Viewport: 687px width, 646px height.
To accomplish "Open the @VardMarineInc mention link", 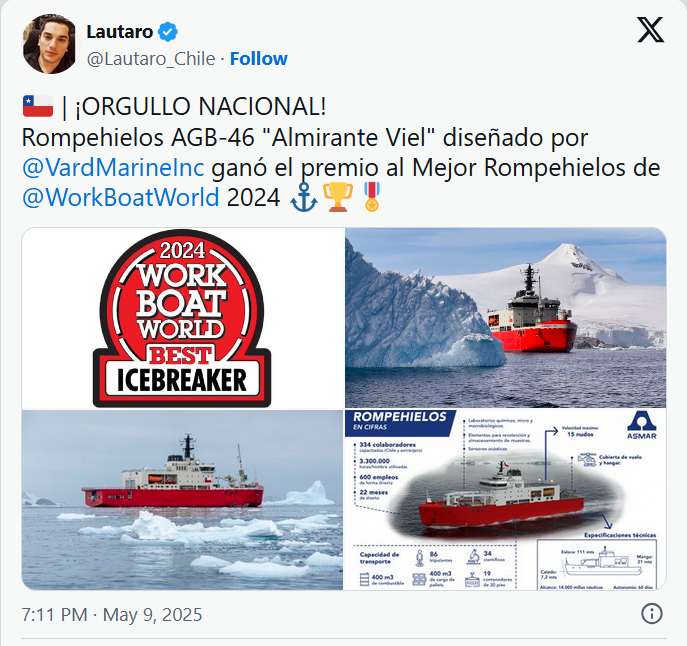I will (x=113, y=167).
